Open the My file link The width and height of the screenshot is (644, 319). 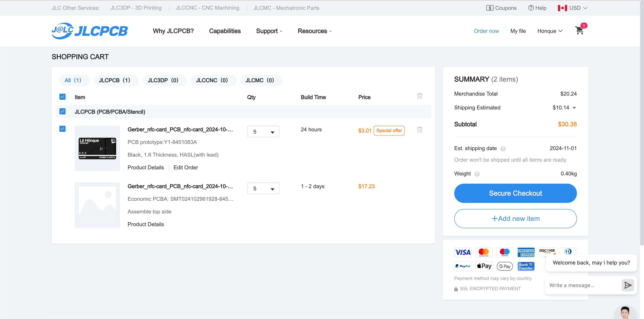518,31
